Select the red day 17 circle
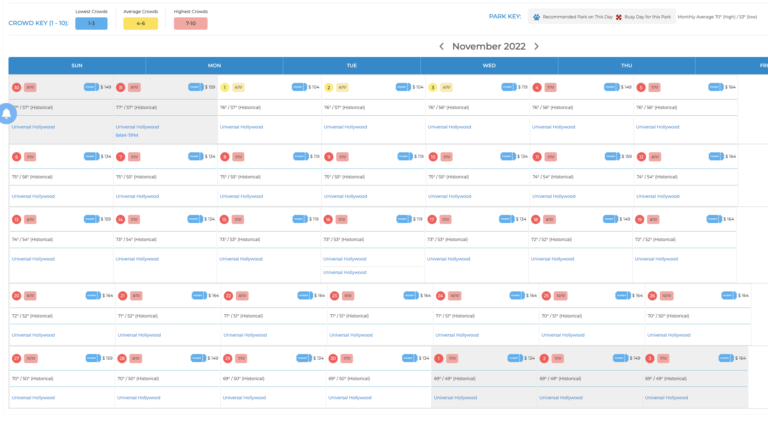The height and width of the screenshot is (424, 768). tap(432, 220)
